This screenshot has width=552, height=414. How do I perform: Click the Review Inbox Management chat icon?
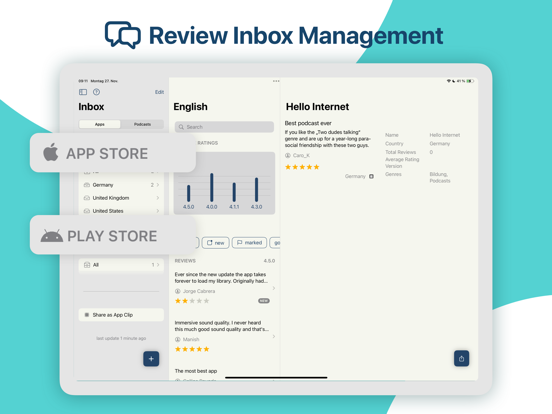(x=123, y=35)
